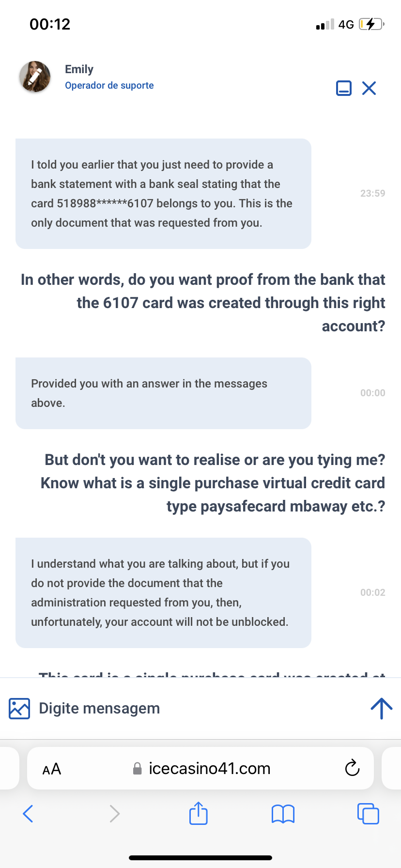This screenshot has height=868, width=401.
Task: Tap the icecasino41.com address bar
Action: click(x=200, y=768)
